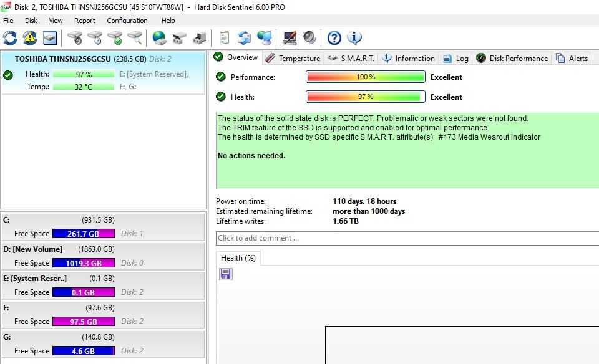
Task: Switch to the Overview tab
Action: point(236,57)
